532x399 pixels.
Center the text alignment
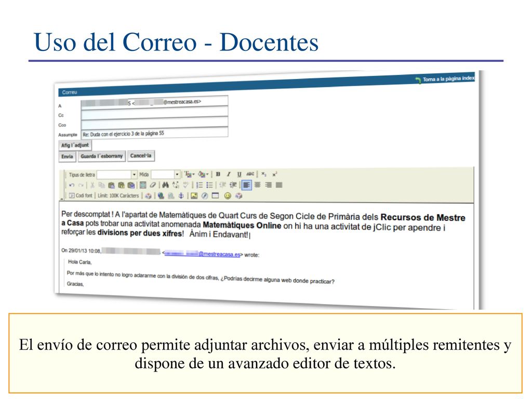tap(258, 185)
